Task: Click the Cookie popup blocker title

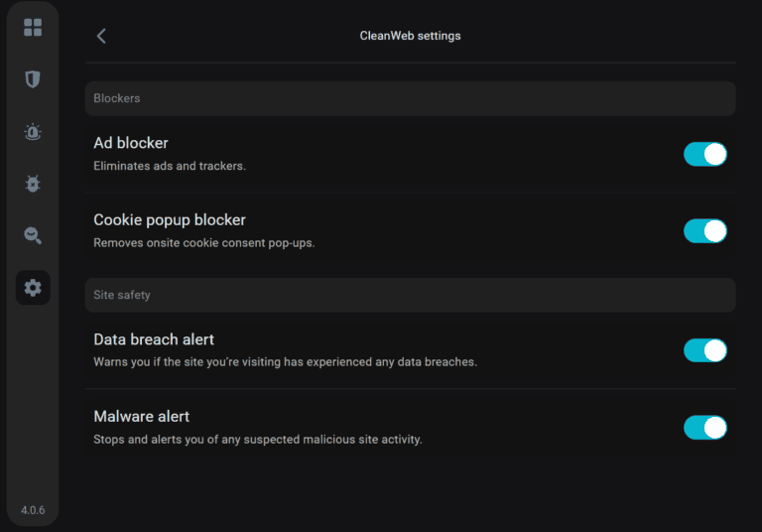Action: [x=170, y=220]
